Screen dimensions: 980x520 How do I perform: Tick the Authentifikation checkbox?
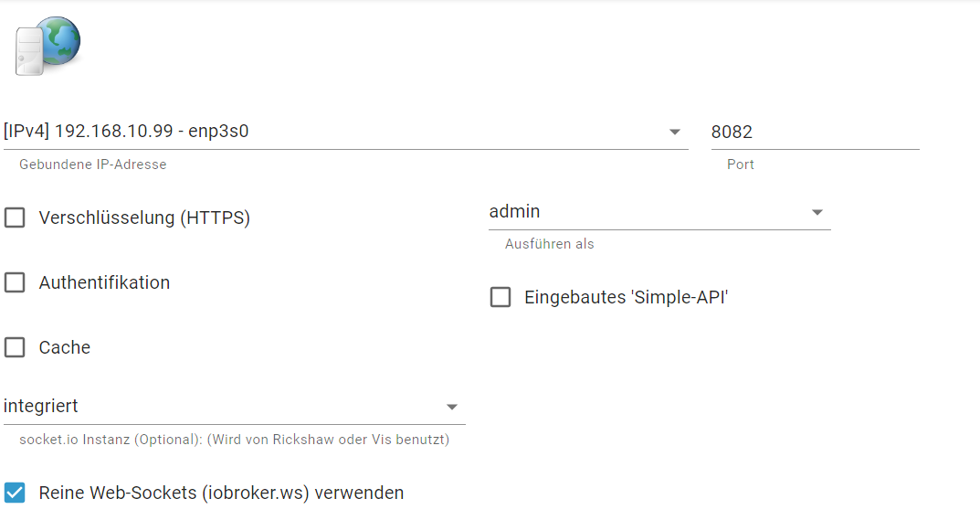[x=15, y=282]
